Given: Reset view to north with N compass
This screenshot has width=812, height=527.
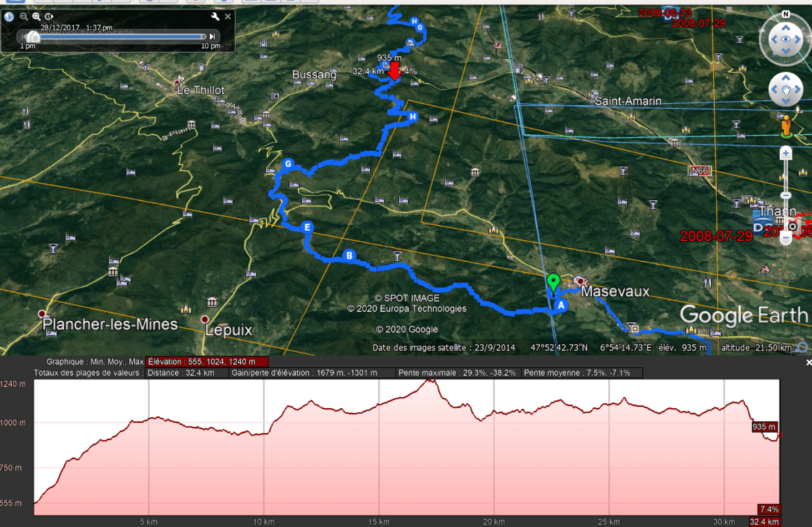Looking at the screenshot, I should (x=785, y=14).
